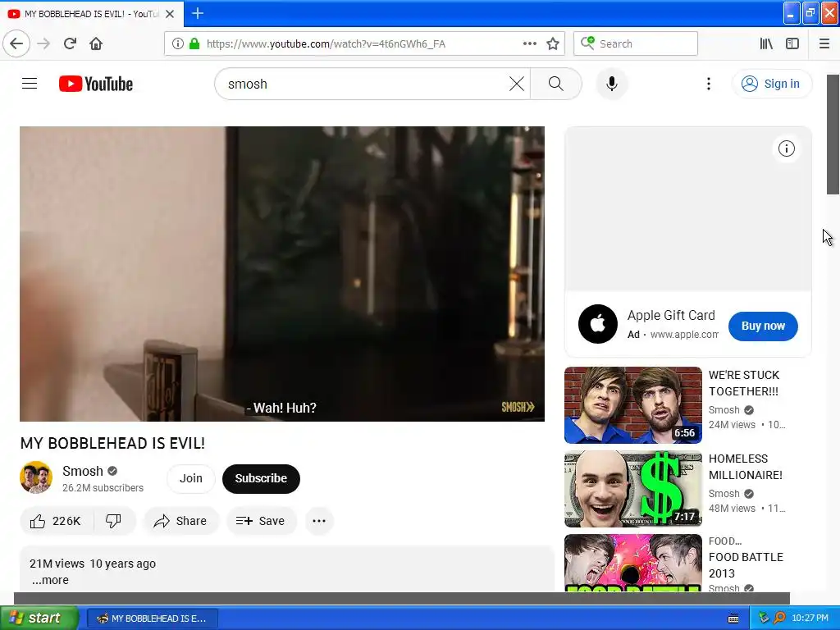
Task: Open ad info icon on advertisement
Action: [786, 149]
